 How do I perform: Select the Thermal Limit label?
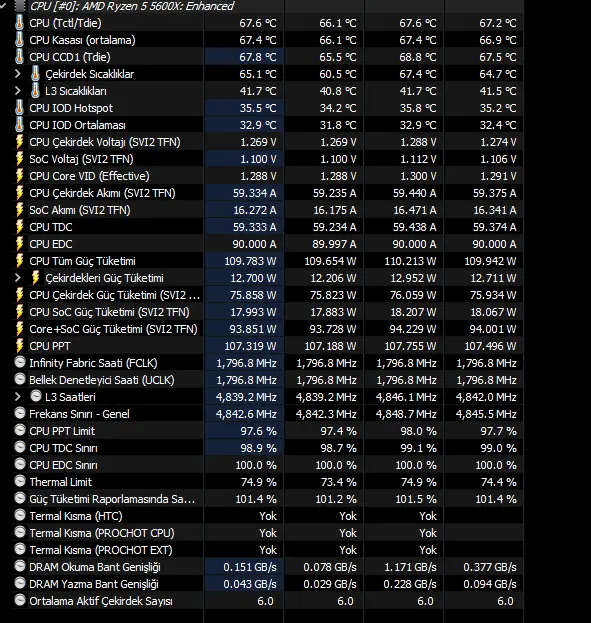[60, 482]
